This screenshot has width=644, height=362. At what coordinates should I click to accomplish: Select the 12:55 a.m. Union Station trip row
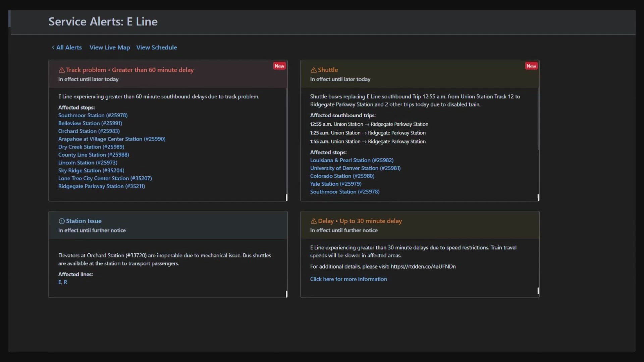click(369, 124)
